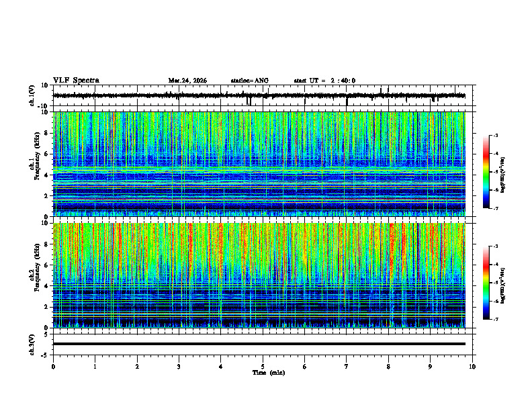The image size is (532, 411).
Task: Click the "1" tick on the time axis
Action: 95,367
